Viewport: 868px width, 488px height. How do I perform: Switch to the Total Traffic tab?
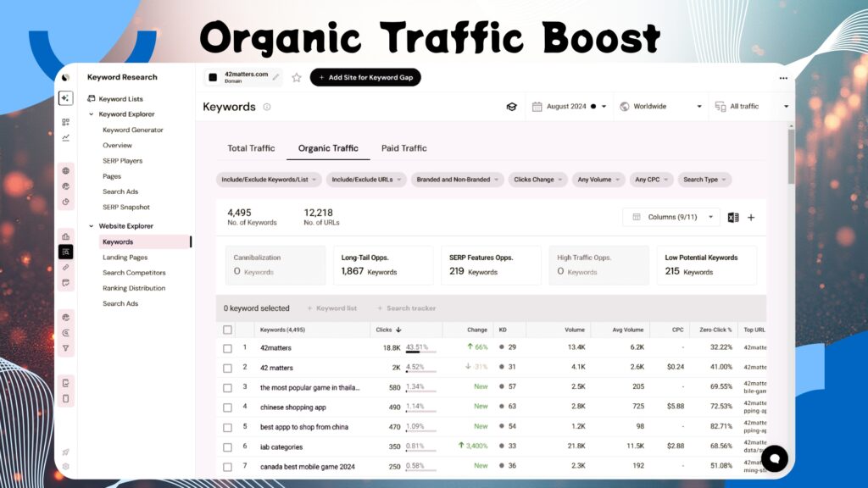(x=251, y=148)
